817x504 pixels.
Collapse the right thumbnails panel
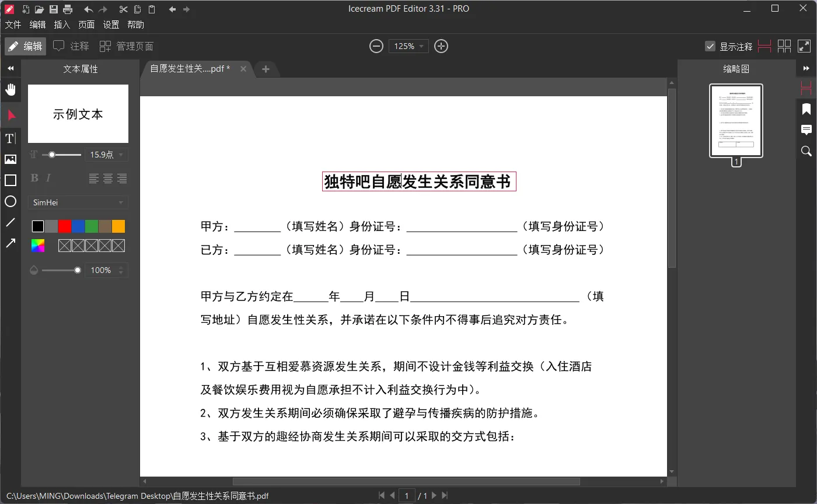tap(806, 68)
